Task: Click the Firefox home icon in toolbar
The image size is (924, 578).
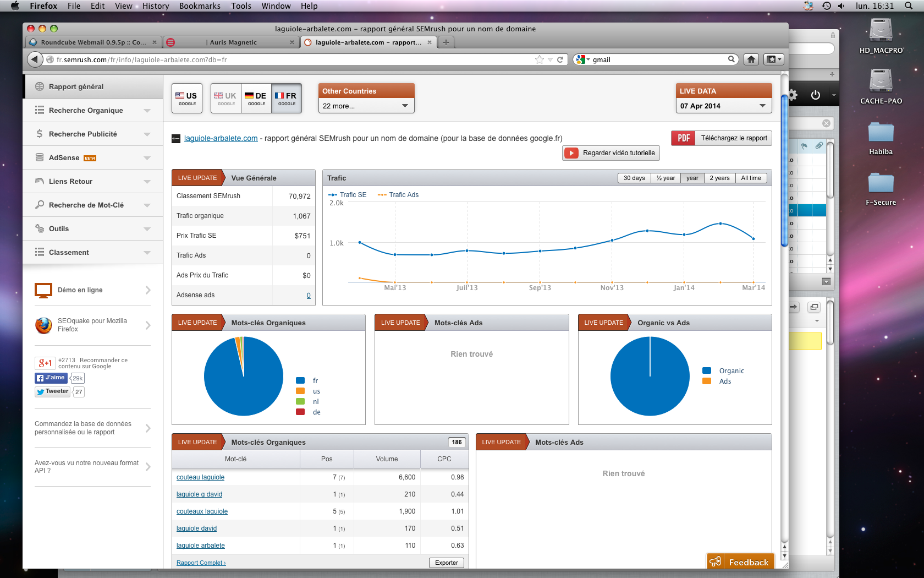Action: [751, 59]
